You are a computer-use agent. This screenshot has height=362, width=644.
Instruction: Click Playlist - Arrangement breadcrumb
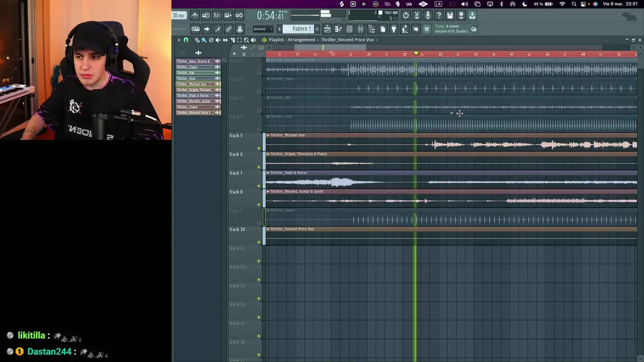click(x=292, y=40)
